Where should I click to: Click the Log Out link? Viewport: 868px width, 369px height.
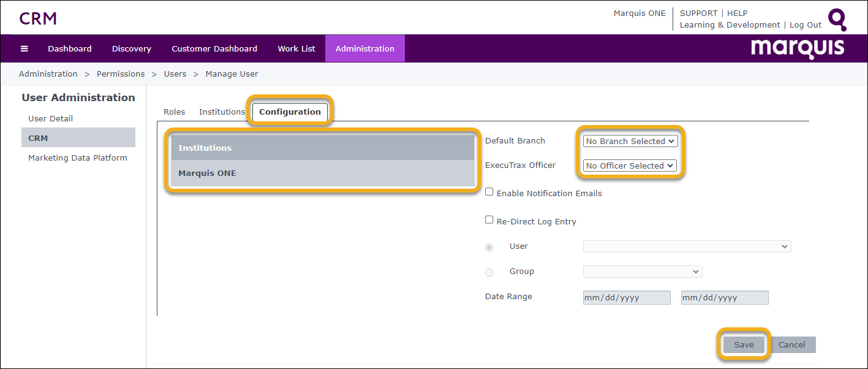coord(806,25)
